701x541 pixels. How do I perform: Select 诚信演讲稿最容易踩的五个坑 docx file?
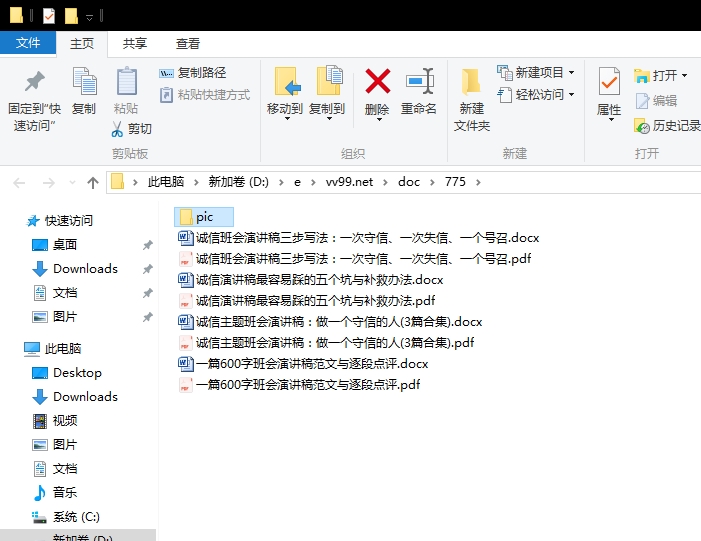[311, 280]
